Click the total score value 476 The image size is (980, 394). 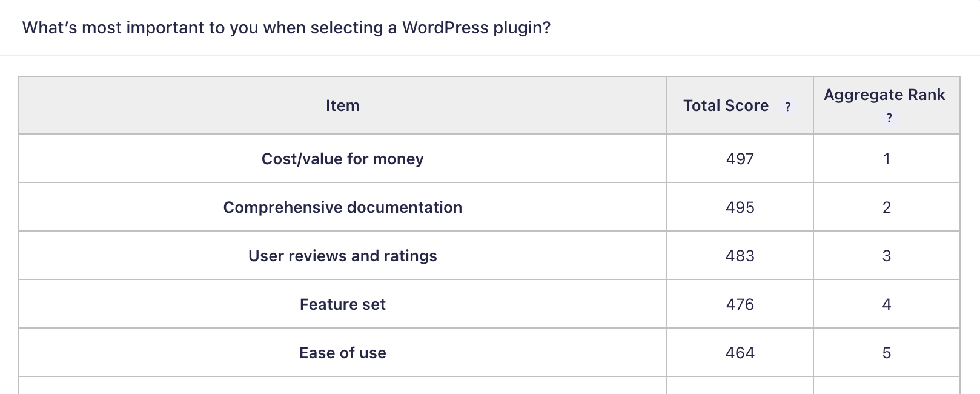(x=740, y=304)
